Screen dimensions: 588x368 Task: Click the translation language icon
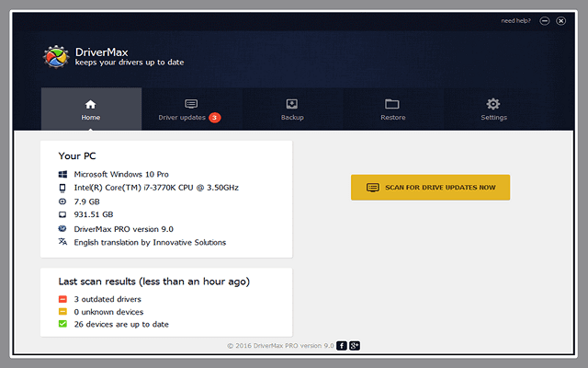(x=62, y=242)
